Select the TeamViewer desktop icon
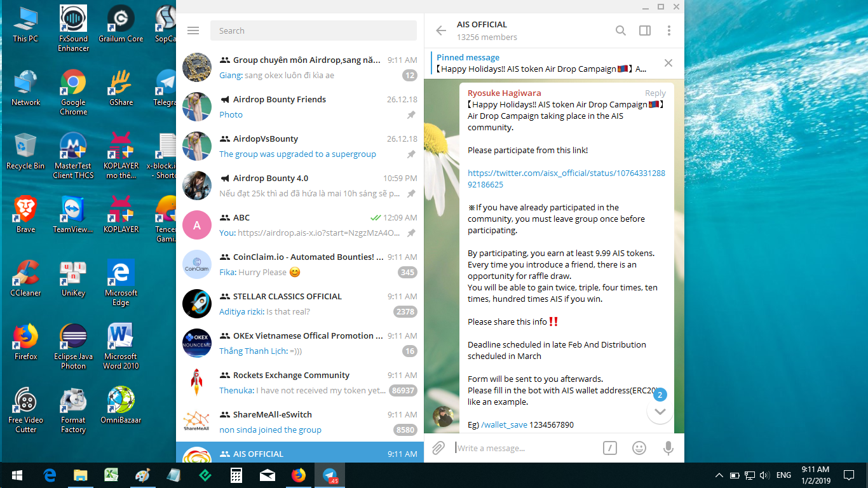 coord(73,215)
